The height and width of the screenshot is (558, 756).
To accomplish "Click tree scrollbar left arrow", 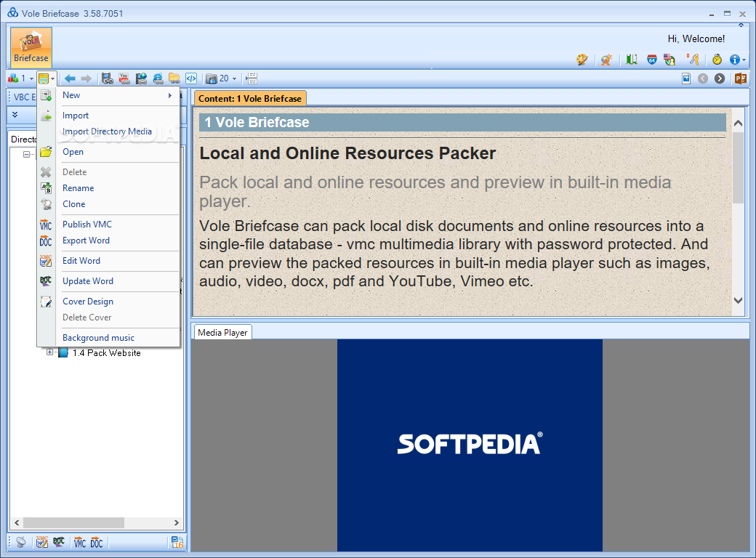I will (x=17, y=523).
